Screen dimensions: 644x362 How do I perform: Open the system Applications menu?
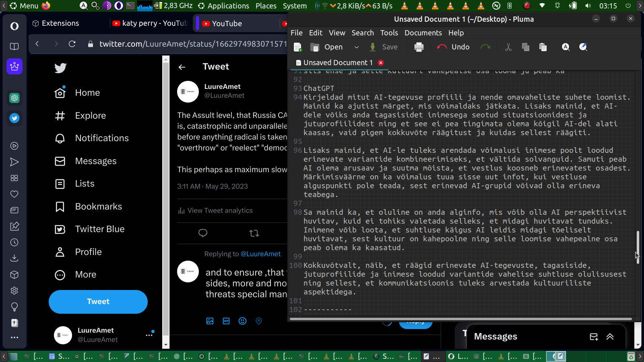point(224,6)
